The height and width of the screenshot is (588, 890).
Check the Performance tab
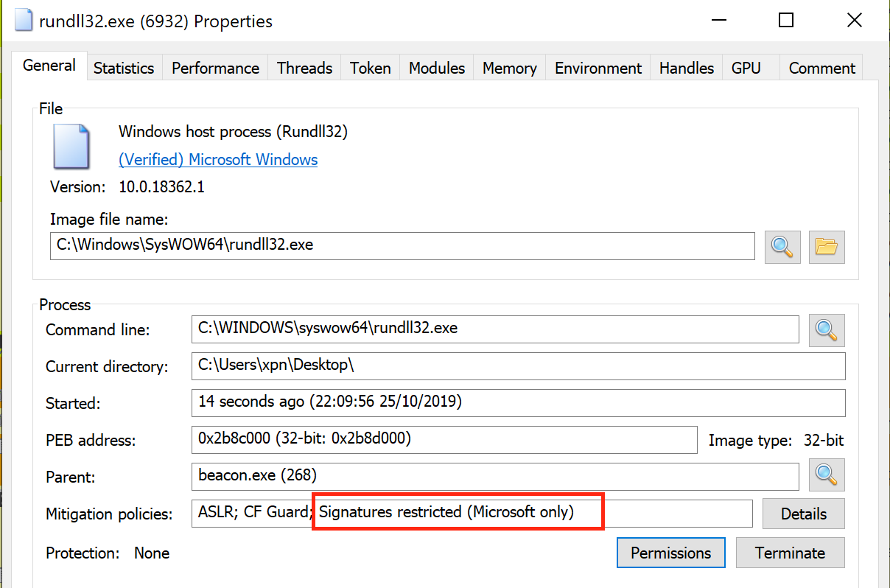[214, 68]
